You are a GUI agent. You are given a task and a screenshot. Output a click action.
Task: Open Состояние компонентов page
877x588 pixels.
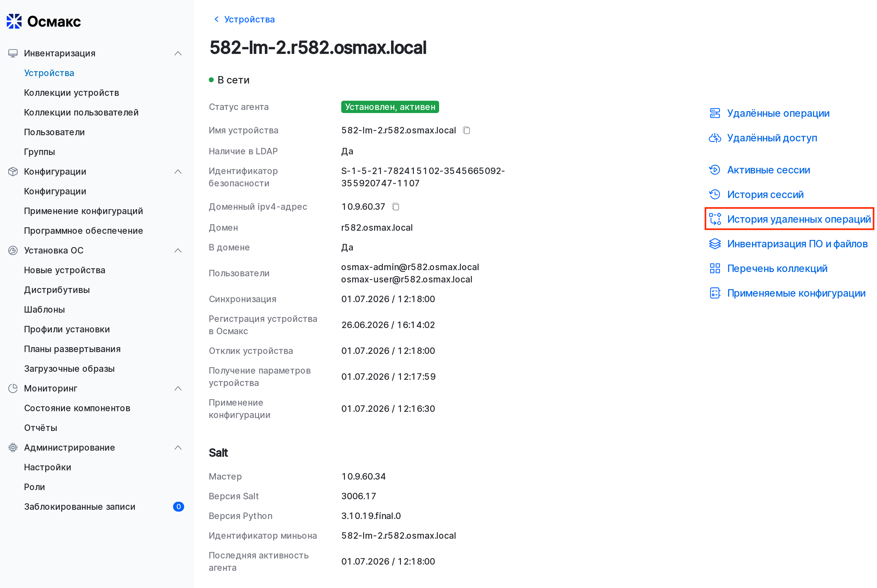pyautogui.click(x=77, y=408)
